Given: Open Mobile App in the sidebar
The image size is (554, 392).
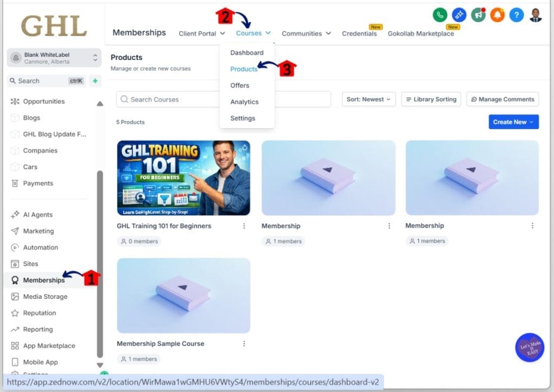Looking at the screenshot, I should click(40, 362).
